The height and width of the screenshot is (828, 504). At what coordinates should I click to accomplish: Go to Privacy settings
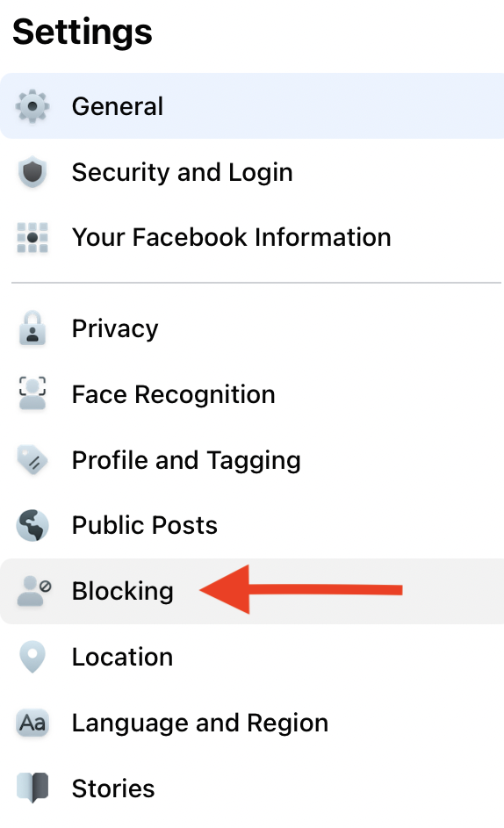pos(252,328)
